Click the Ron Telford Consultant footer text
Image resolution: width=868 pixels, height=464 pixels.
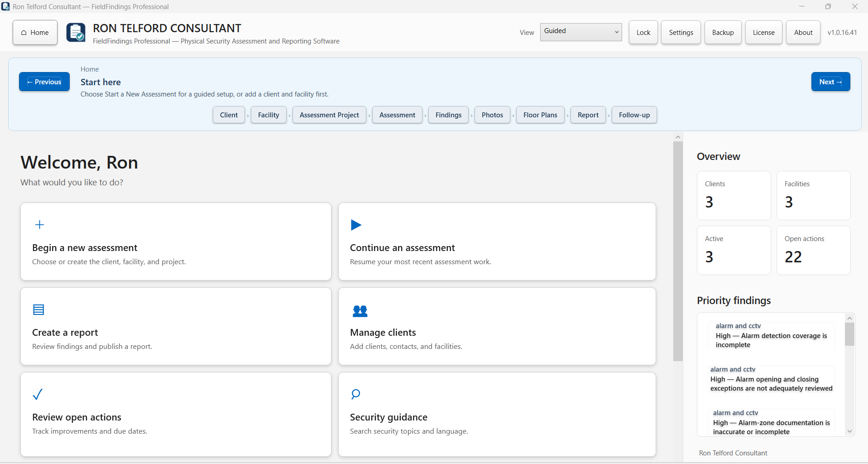pos(733,453)
